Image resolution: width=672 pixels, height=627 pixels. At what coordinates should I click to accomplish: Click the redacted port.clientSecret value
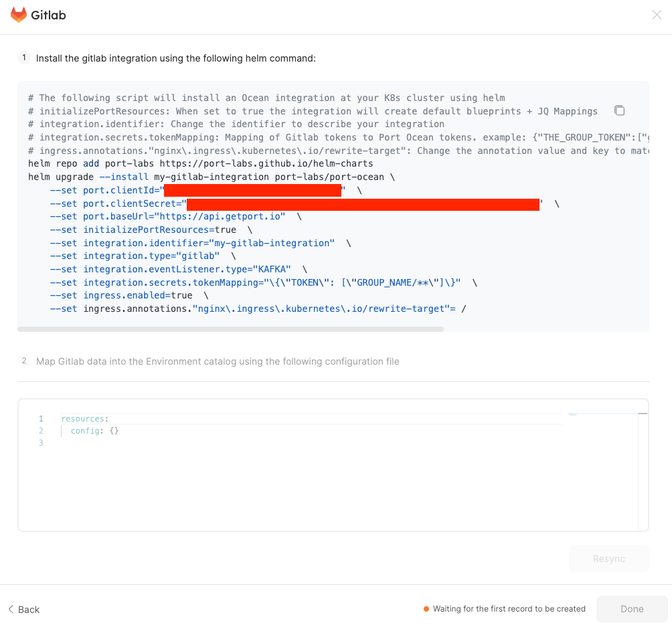coord(362,204)
